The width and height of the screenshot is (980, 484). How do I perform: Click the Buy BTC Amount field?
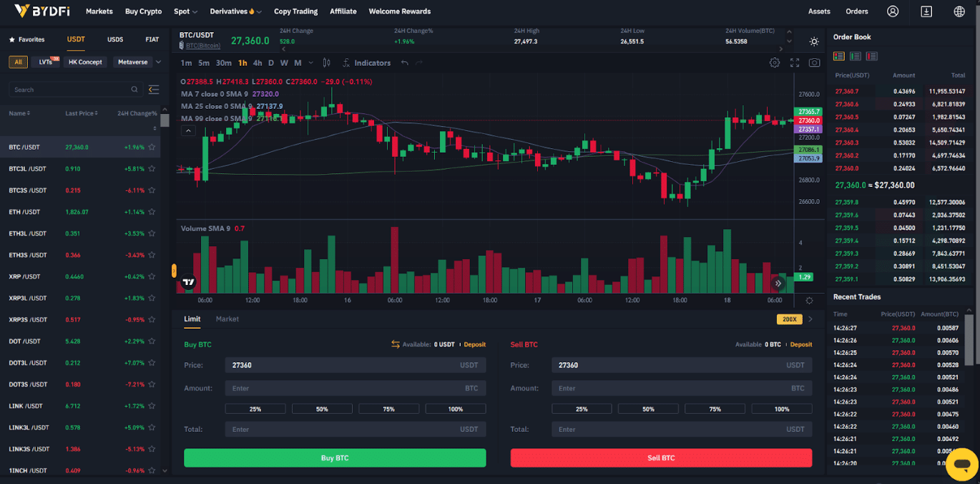click(356, 388)
